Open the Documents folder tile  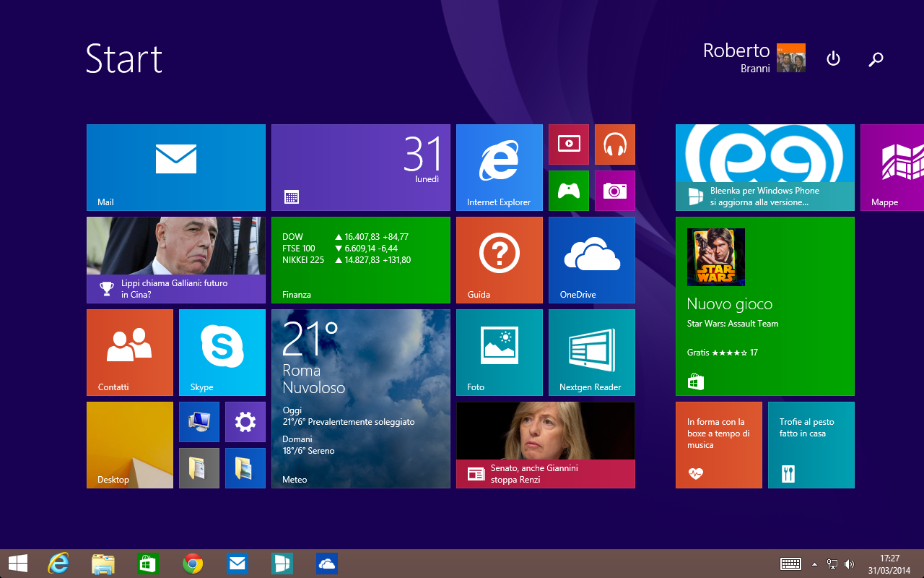199,468
